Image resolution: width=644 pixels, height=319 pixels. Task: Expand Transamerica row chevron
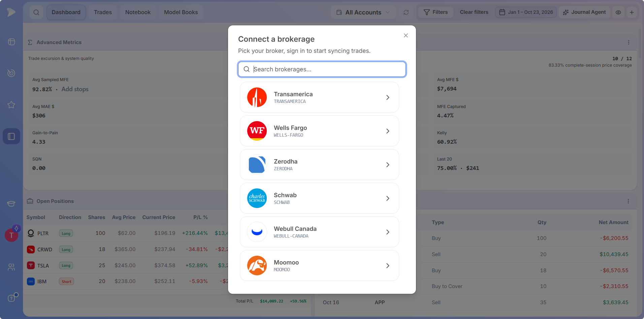(388, 97)
